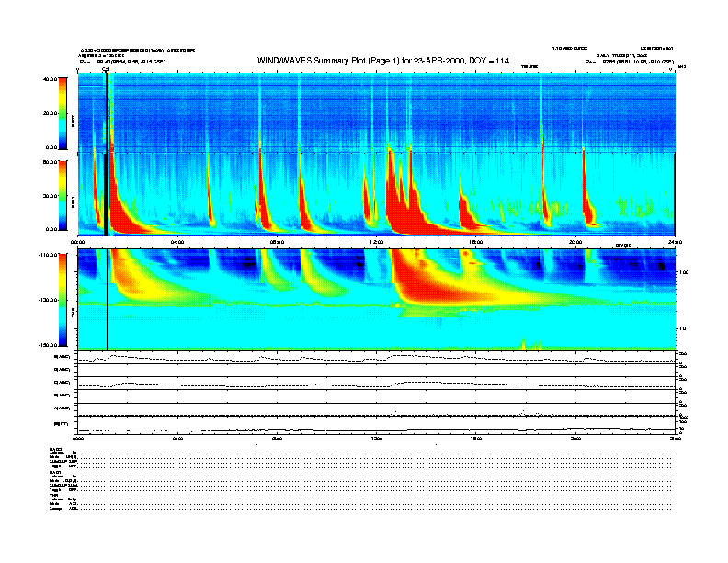Click the 20:00 tick on bottom time axis

pos(575,438)
